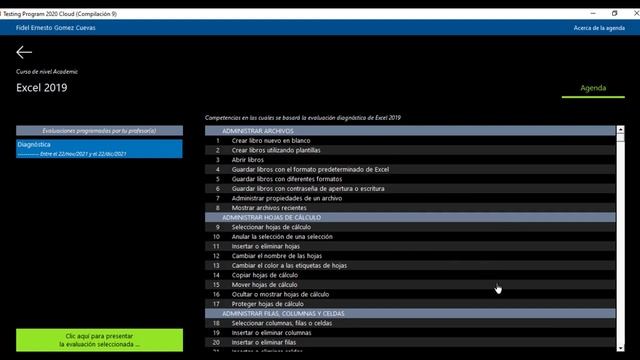The image size is (640, 360).
Task: Select 'Seleccionar hojas de cálculo' row
Action: (x=410, y=227)
